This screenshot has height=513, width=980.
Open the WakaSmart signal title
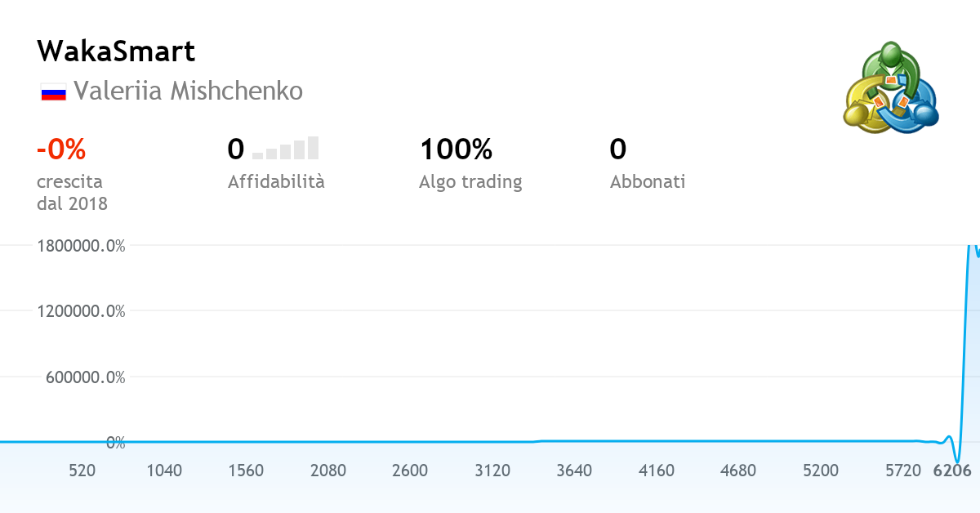coord(116,51)
